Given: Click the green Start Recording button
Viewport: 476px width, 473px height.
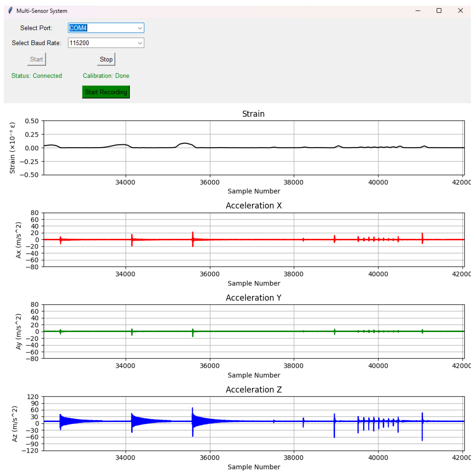Looking at the screenshot, I should point(106,92).
